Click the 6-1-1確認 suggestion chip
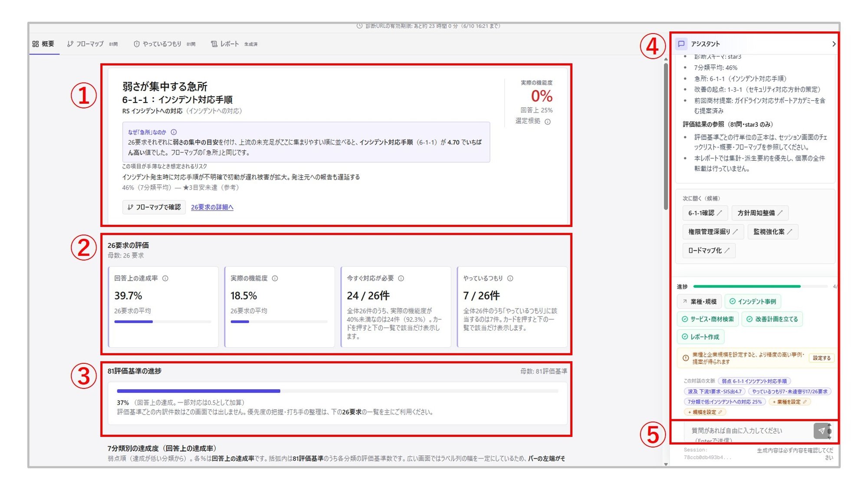868x490 pixels. click(x=705, y=213)
